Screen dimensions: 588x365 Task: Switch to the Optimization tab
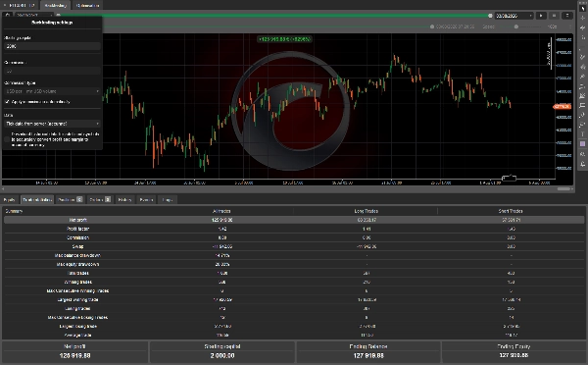pos(88,5)
